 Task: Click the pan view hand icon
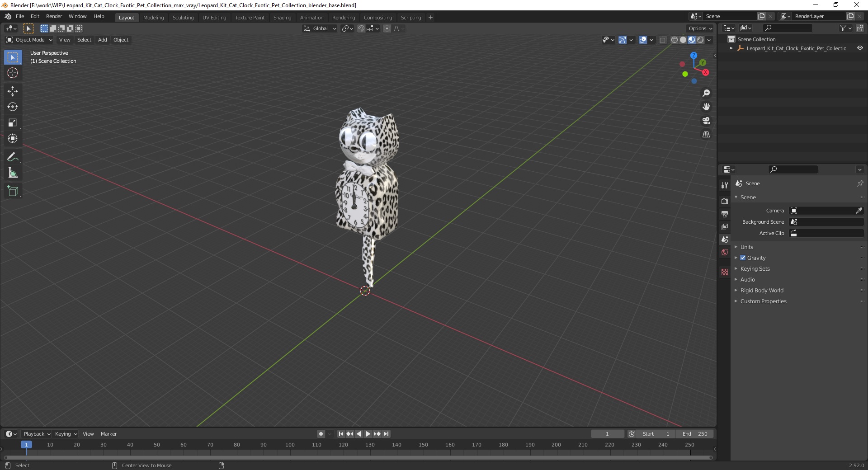pos(706,107)
